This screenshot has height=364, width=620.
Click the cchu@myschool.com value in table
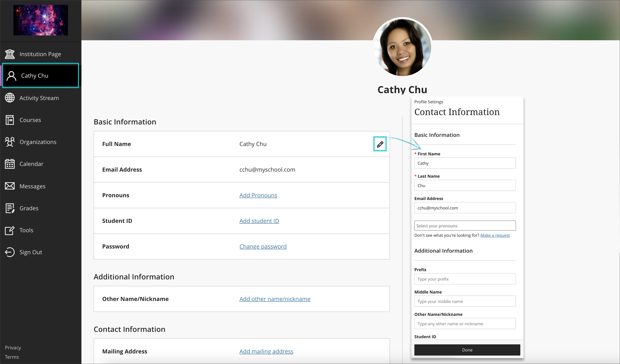pos(267,170)
